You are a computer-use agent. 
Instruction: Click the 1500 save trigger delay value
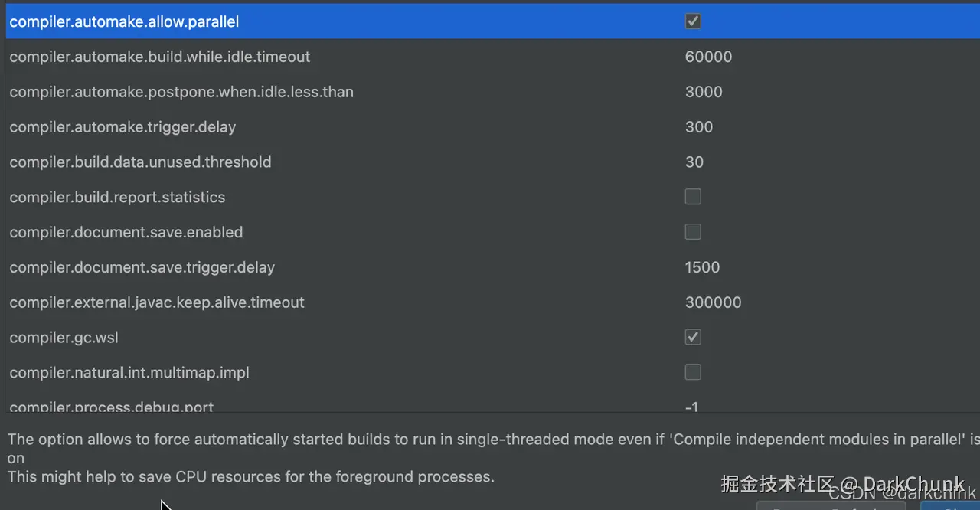tap(702, 267)
